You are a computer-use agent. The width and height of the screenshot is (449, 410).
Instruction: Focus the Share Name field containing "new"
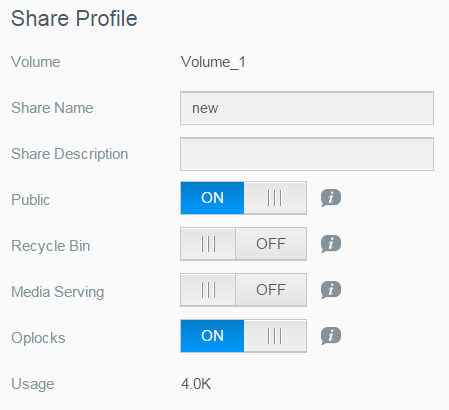pyautogui.click(x=307, y=108)
